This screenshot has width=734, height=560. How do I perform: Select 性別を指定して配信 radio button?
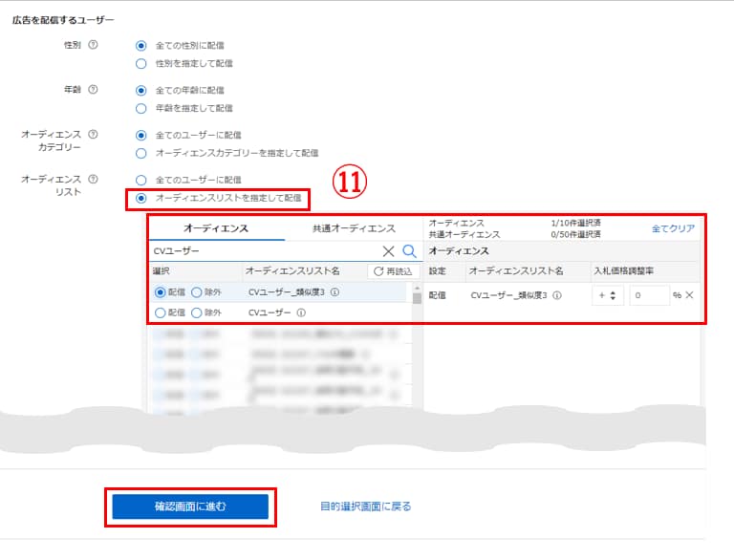click(x=141, y=63)
